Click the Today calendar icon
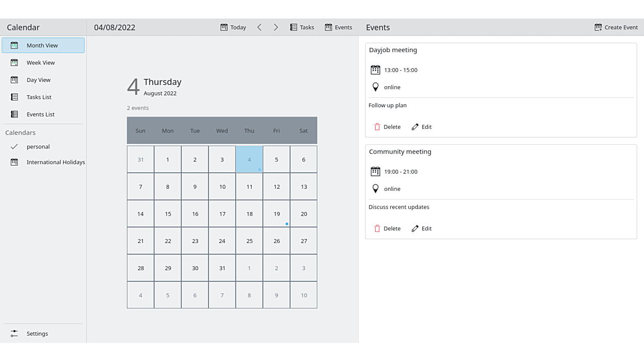Viewport: 644px width, 362px height. (224, 27)
